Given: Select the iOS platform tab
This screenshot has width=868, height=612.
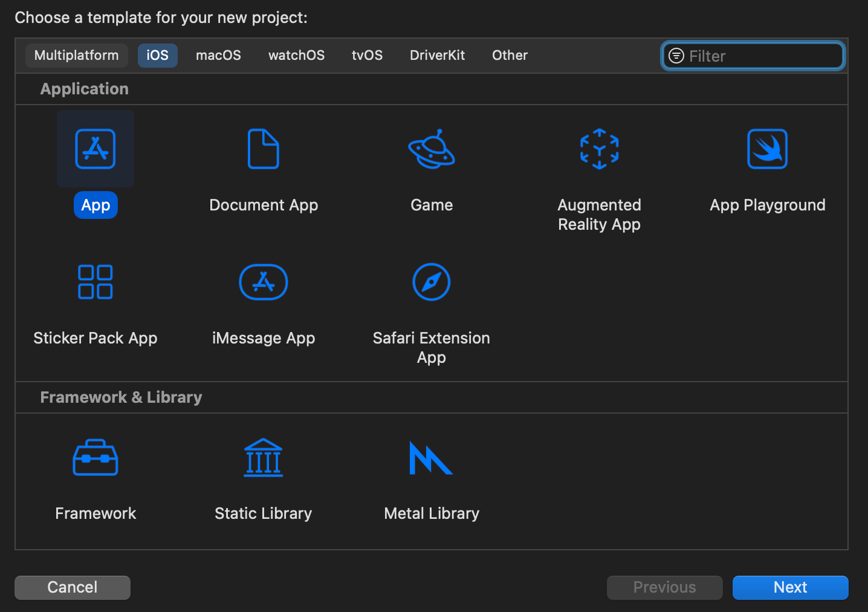Looking at the screenshot, I should (158, 56).
